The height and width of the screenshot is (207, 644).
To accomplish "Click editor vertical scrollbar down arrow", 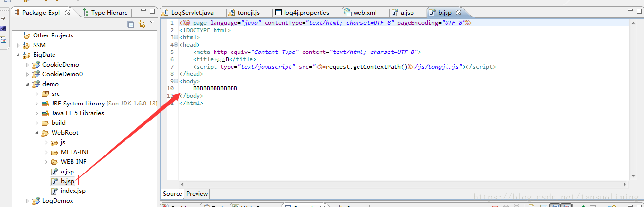I will (x=633, y=177).
